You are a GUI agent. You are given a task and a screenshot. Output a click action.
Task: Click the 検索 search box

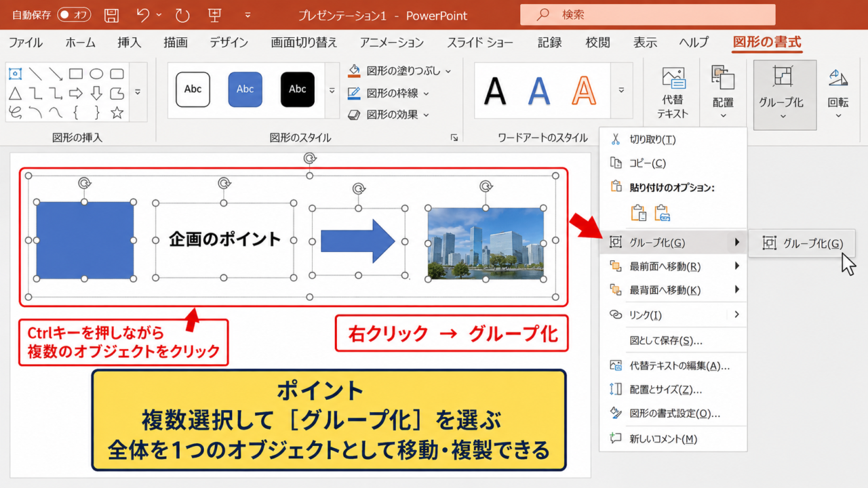pos(648,14)
